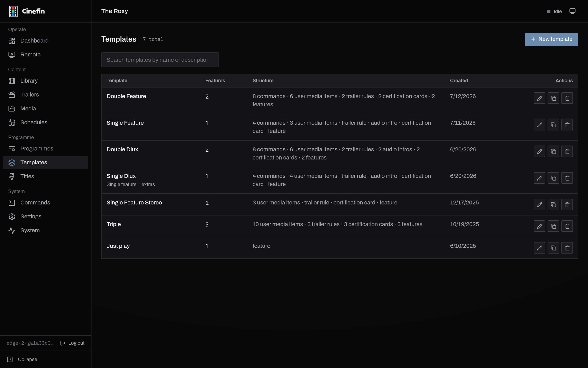588x368 pixels.
Task: Select the Just play template name
Action: 118,246
